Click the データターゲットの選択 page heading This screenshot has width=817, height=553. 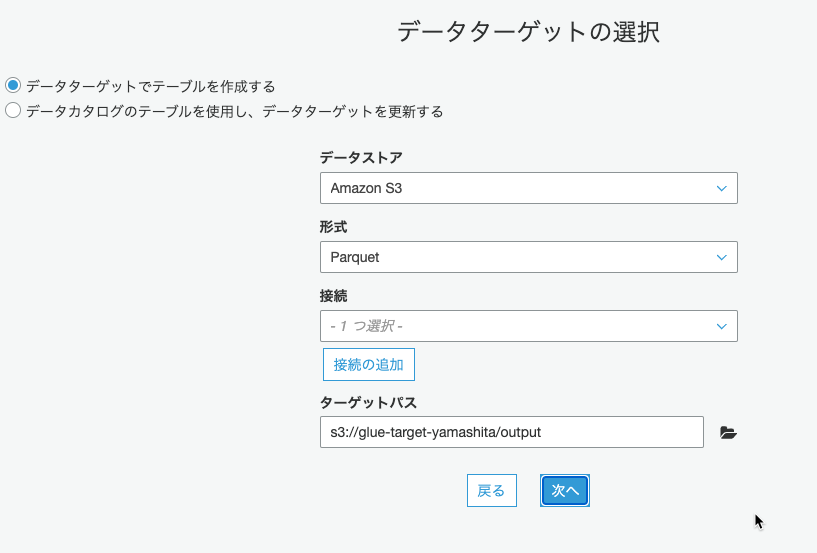point(528,32)
